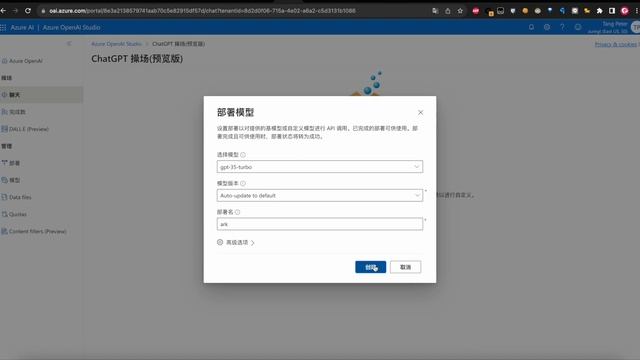640x360 pixels.
Task: Open the Chrome profile avatar icon
Action: [x=624, y=11]
